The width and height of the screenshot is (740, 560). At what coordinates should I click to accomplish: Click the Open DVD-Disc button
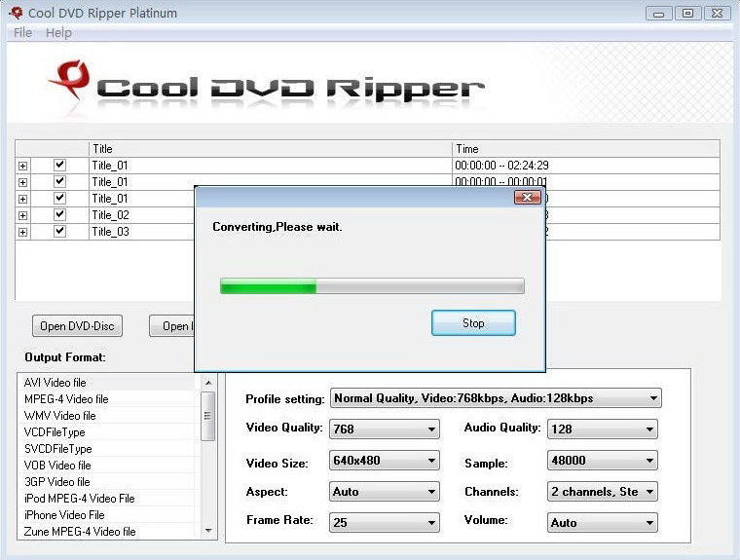coord(77,326)
